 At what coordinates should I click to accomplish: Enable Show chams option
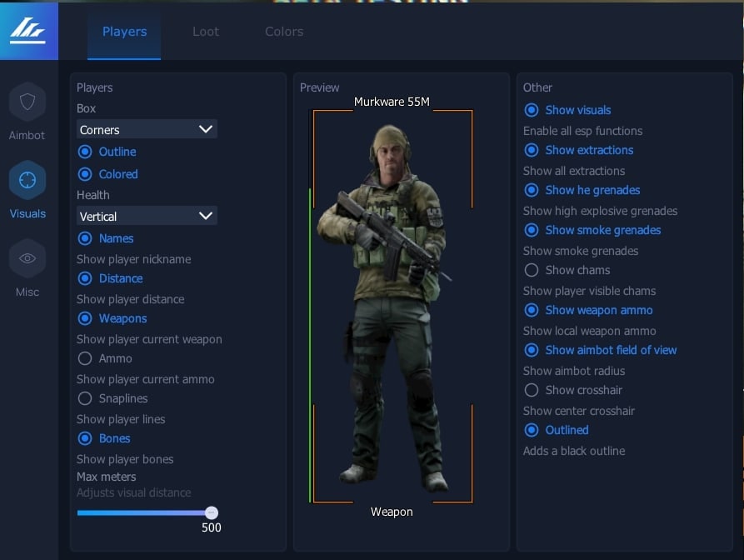tap(532, 270)
